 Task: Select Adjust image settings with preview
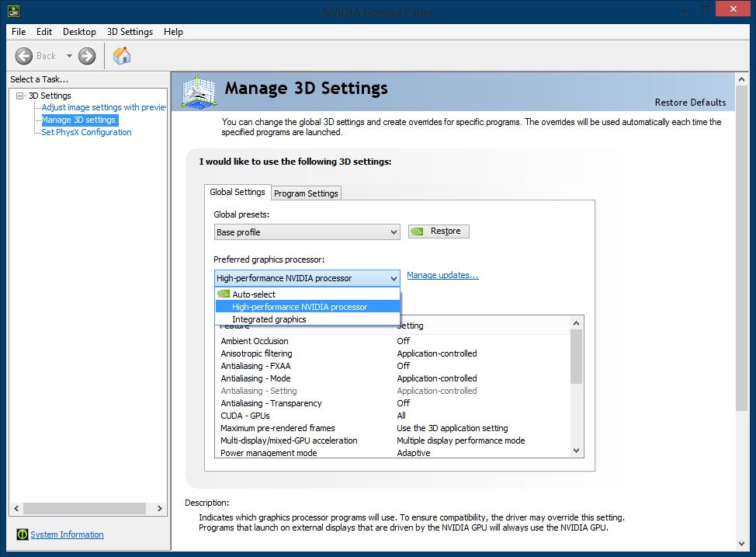coord(103,107)
